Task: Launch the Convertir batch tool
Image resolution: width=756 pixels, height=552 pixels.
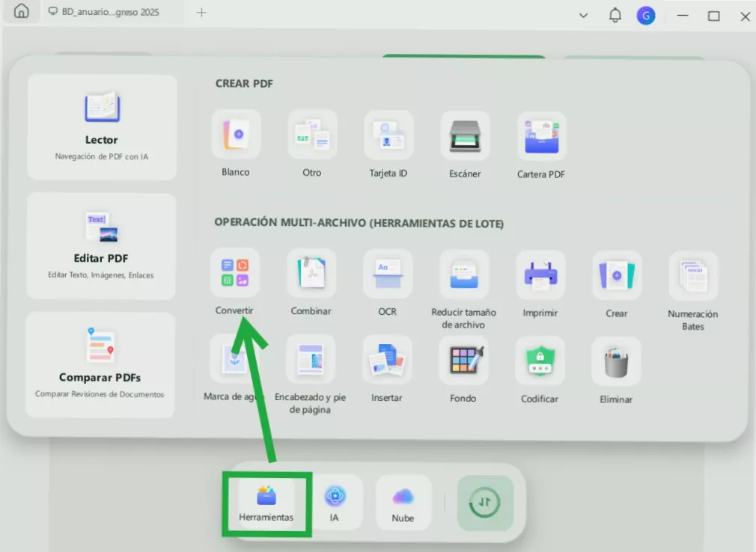Action: (x=235, y=272)
